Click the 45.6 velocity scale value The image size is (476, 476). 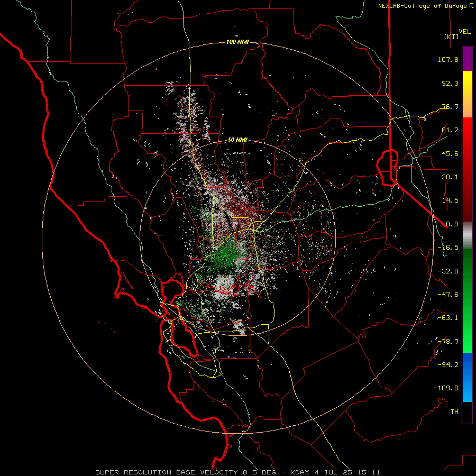pyautogui.click(x=450, y=153)
